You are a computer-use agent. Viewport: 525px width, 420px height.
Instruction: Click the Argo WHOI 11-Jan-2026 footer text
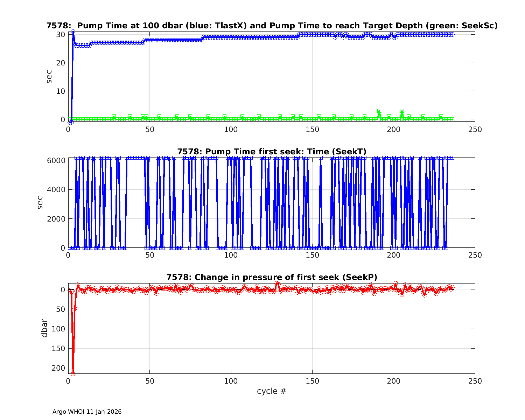coord(87,412)
